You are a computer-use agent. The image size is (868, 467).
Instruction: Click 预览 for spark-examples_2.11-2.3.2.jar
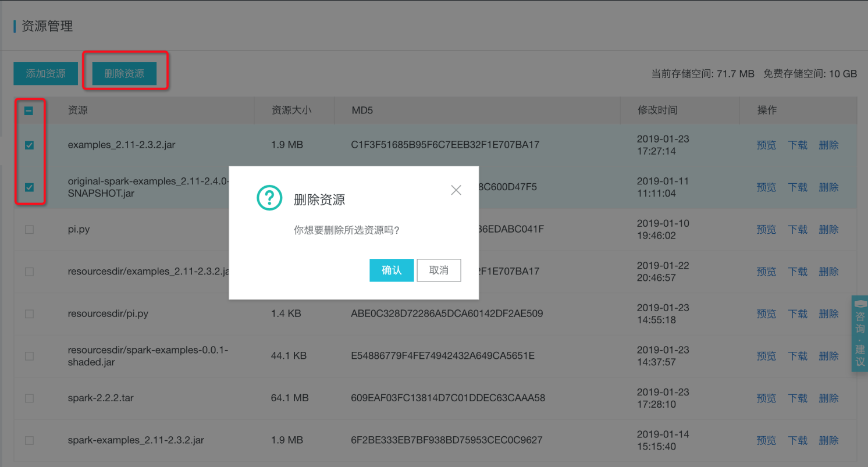point(766,440)
